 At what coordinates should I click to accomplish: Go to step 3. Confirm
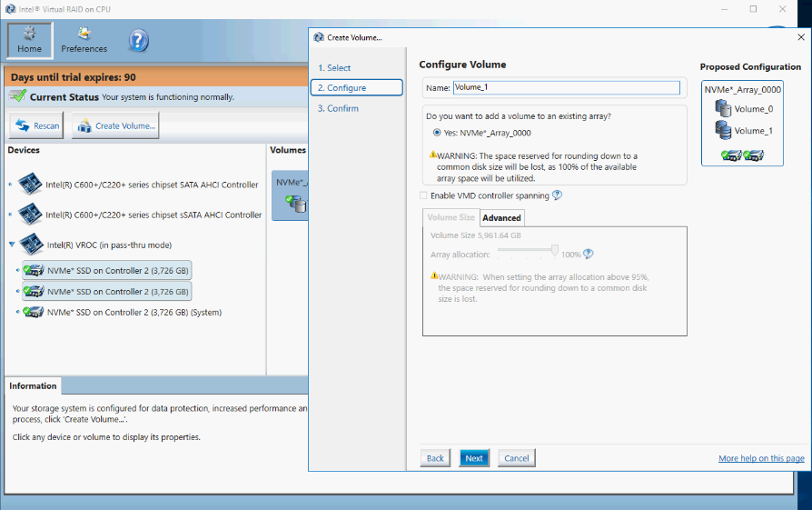[x=338, y=108]
